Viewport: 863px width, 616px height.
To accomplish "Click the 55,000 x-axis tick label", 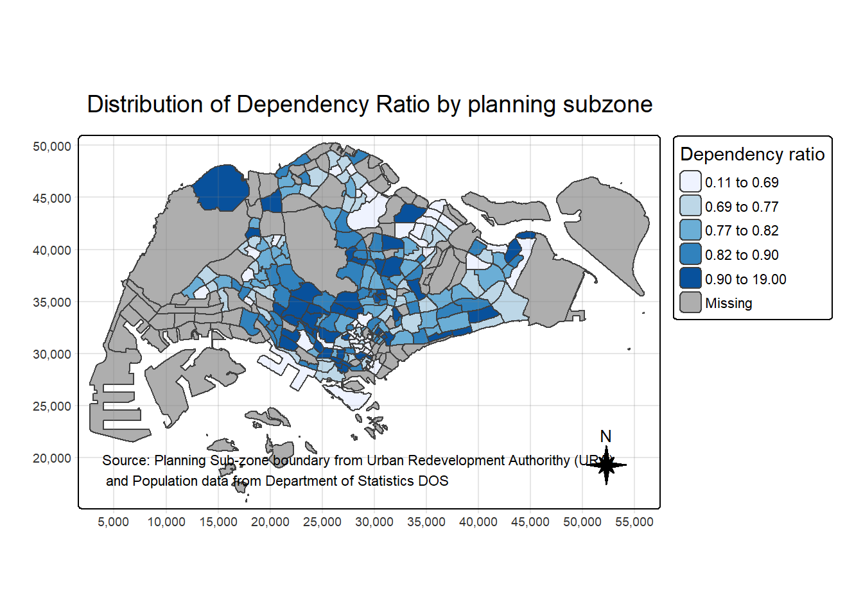I will coord(634,522).
